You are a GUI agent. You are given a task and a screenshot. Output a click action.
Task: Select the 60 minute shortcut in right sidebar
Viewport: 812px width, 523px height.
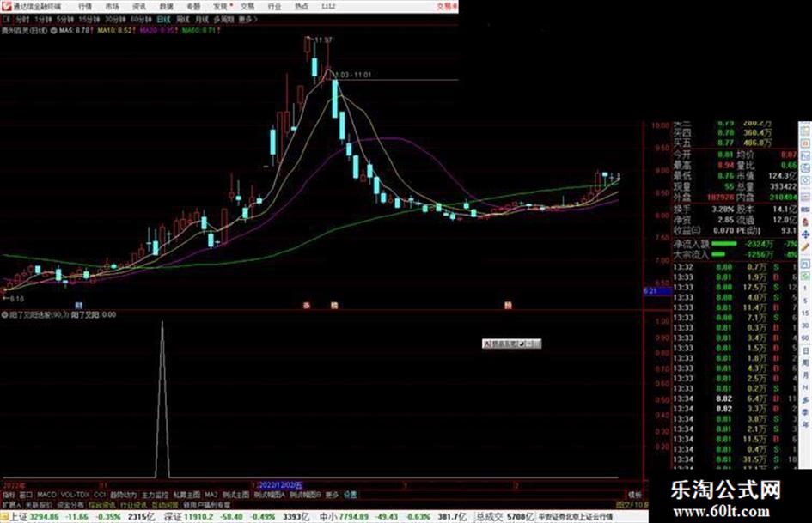805,338
